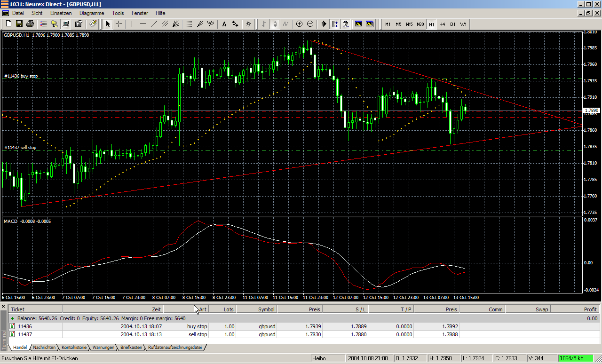
Task: Switch to the Kontohistorie tab
Action: [x=74, y=348]
